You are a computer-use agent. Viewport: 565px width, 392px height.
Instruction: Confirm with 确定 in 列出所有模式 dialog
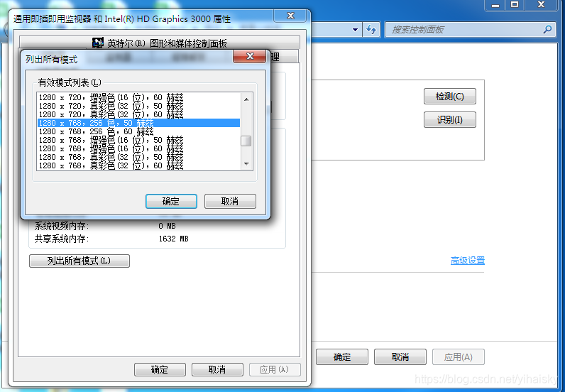tap(171, 201)
